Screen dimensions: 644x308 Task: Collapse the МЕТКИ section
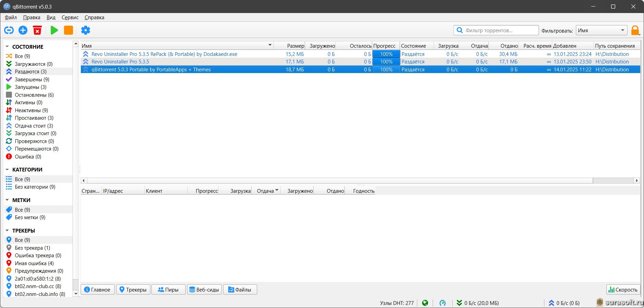7,200
